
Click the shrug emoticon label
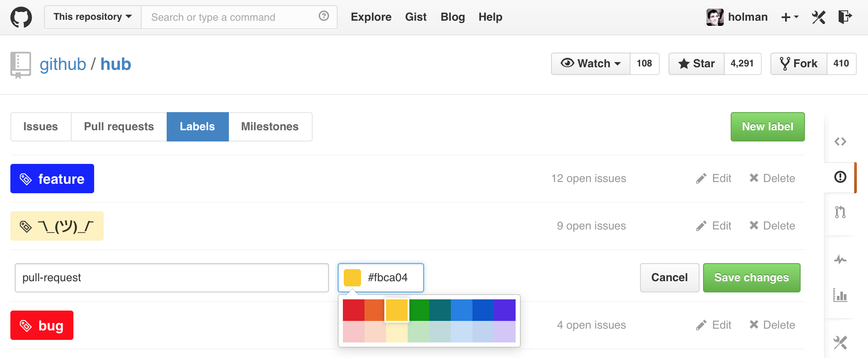(x=57, y=226)
